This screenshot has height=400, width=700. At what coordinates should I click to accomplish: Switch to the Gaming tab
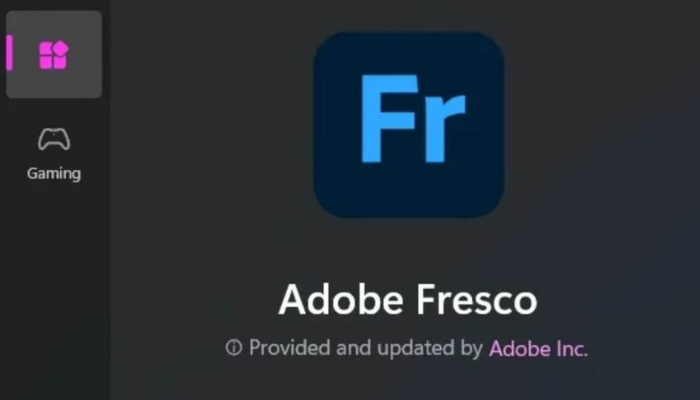point(54,154)
